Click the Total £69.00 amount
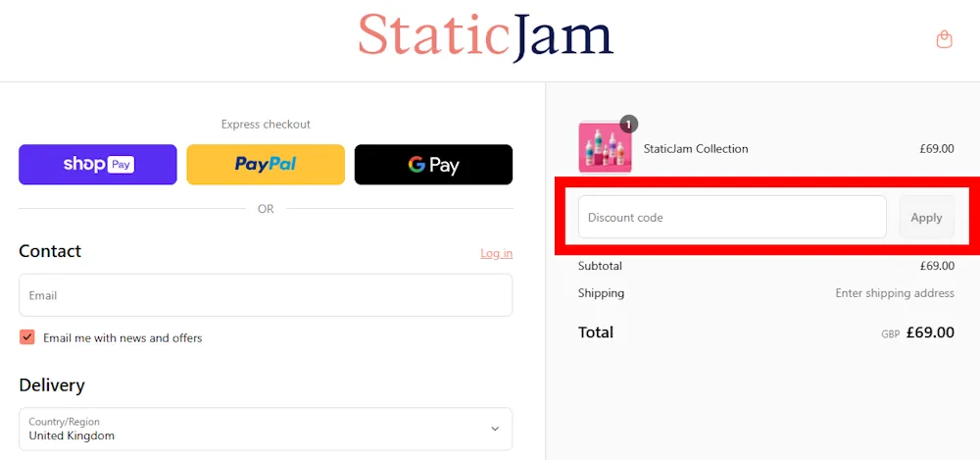Viewport: 980px width, 460px height. 930,332
